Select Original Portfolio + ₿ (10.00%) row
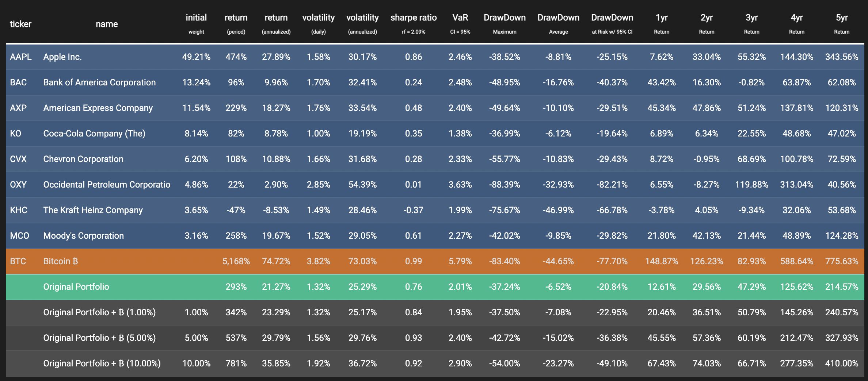The width and height of the screenshot is (868, 381). click(435, 363)
